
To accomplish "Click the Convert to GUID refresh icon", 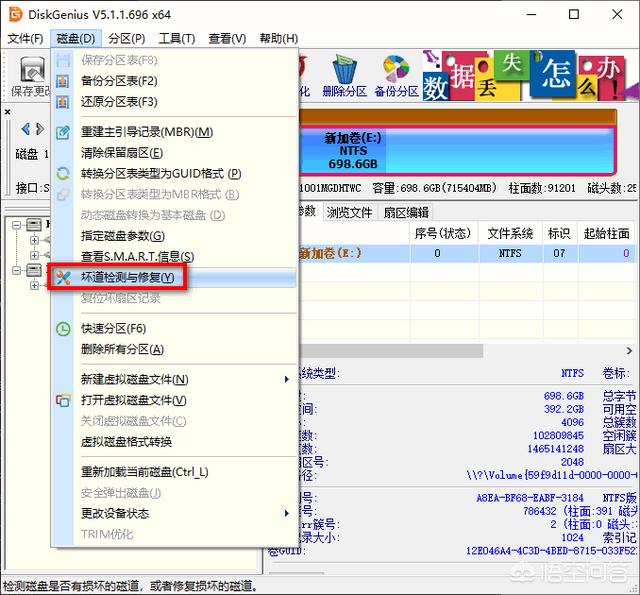I will tap(62, 174).
